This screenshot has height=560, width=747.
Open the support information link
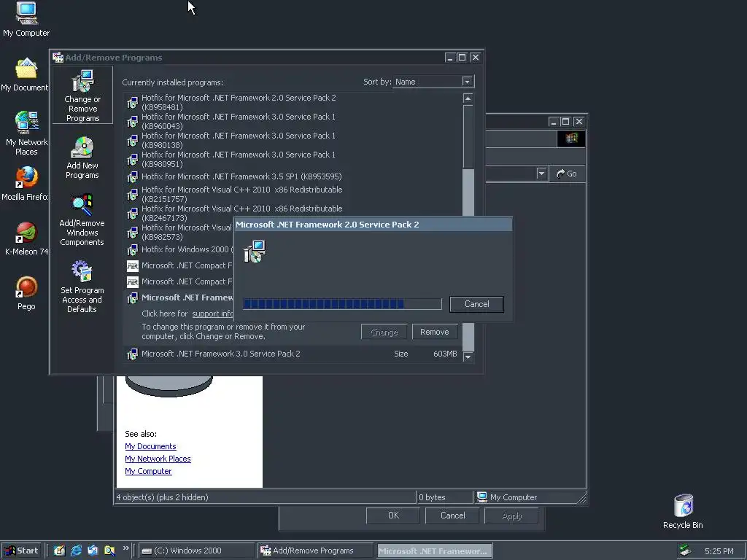[x=213, y=314]
